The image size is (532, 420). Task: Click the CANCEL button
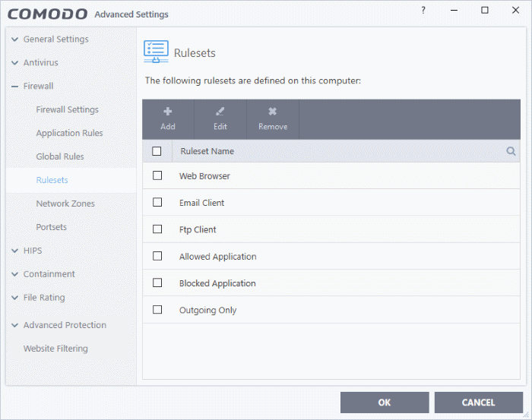point(478,403)
